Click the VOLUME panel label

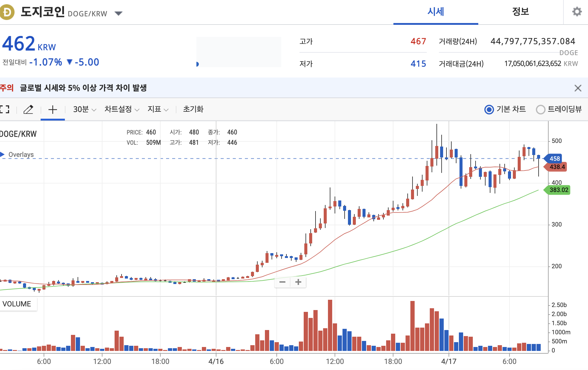(17, 304)
